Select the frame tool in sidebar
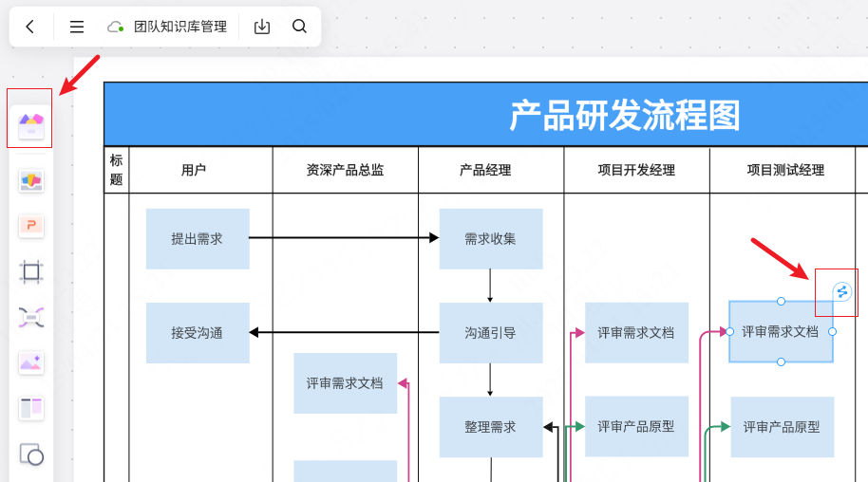This screenshot has height=482, width=868. 31,271
